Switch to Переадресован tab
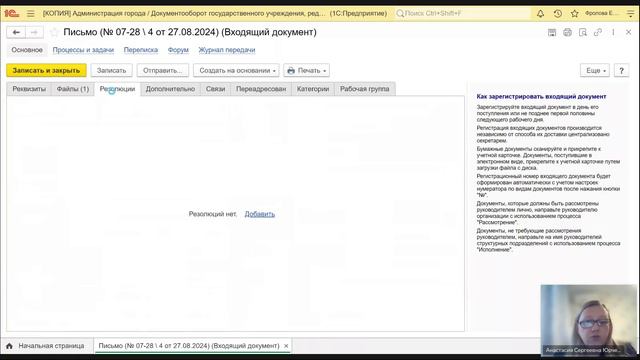This screenshot has height=360, width=640. (261, 89)
